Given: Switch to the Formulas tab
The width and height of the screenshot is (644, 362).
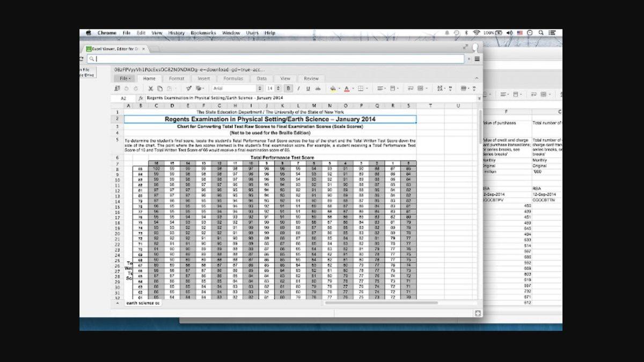Looking at the screenshot, I should tap(233, 78).
